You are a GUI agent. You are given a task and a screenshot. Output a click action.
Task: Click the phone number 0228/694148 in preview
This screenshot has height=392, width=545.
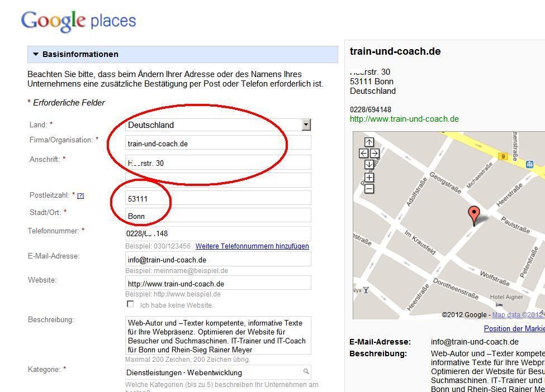click(x=371, y=109)
